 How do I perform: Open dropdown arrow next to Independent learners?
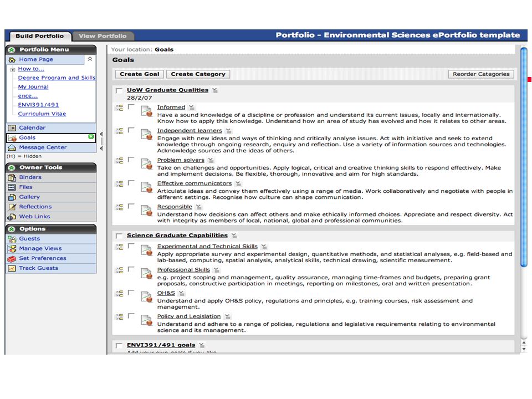(229, 131)
